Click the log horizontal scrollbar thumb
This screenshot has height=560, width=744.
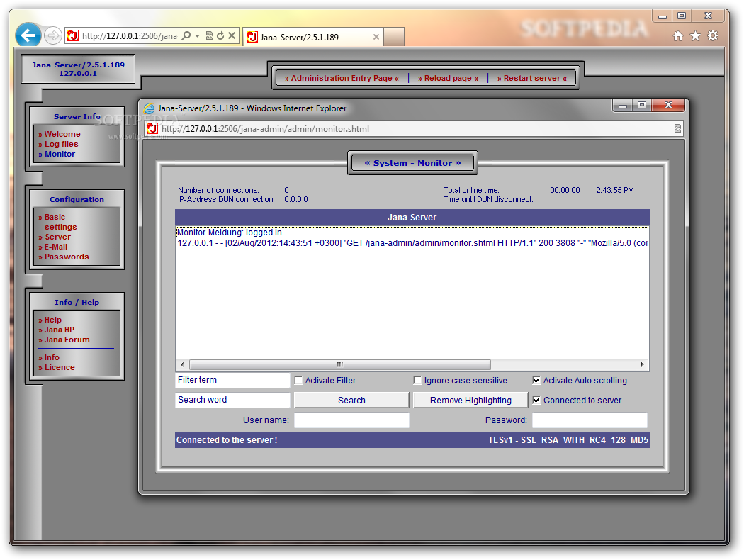(339, 365)
